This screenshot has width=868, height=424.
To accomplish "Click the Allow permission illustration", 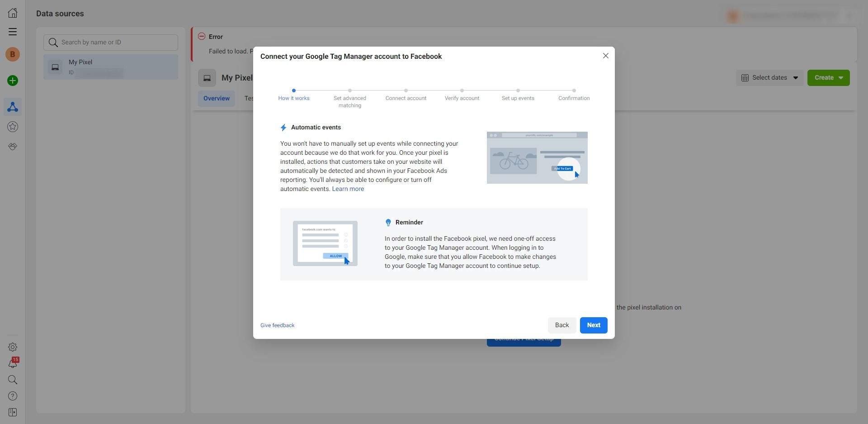I will pos(325,243).
